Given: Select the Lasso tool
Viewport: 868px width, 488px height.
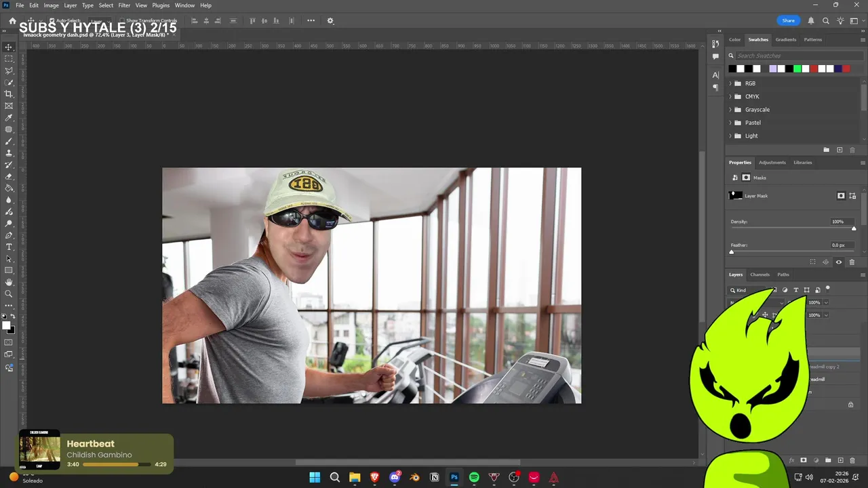Looking at the screenshot, I should click(9, 70).
